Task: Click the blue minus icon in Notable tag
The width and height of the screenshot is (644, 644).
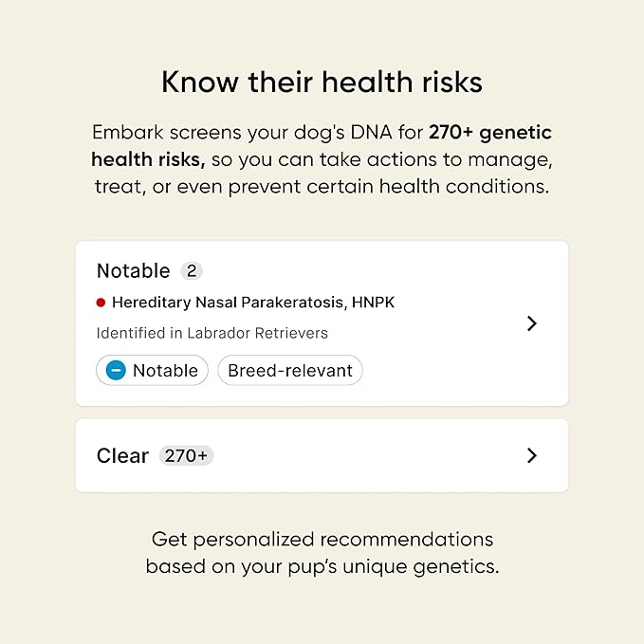Action: pos(116,371)
